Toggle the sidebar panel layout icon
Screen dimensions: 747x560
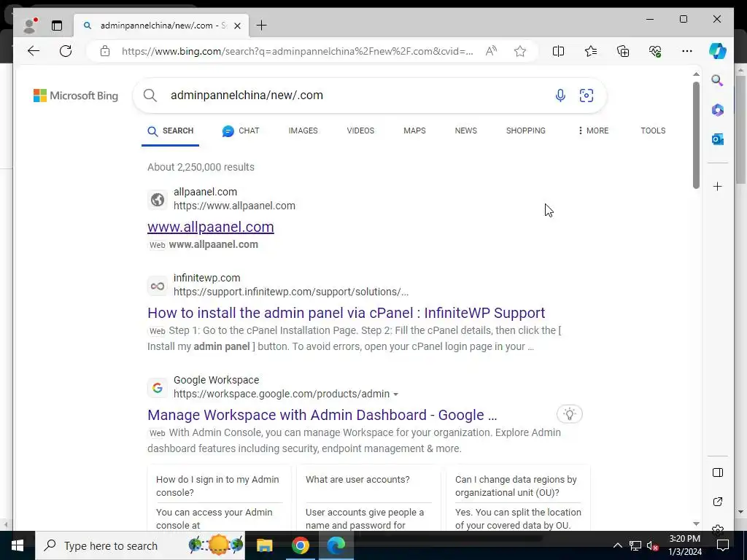pos(718,472)
